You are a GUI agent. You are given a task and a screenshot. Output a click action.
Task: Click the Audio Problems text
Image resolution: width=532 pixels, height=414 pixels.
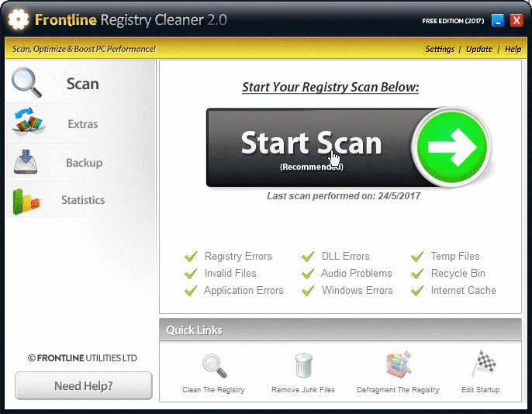tap(356, 274)
